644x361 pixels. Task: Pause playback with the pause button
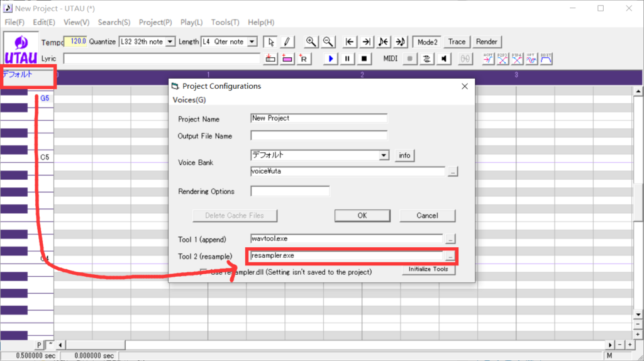coord(347,58)
